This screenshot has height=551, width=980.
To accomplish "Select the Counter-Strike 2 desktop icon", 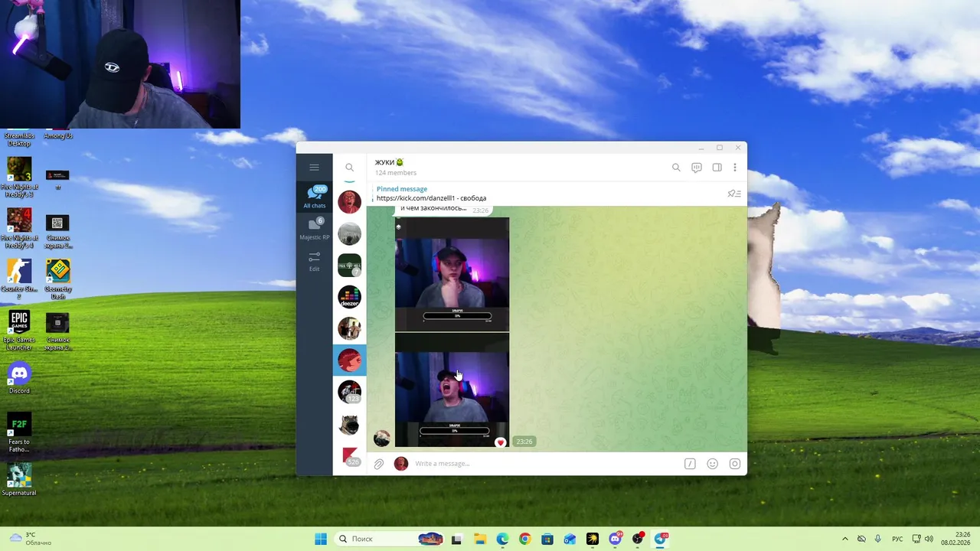I will pos(19,279).
